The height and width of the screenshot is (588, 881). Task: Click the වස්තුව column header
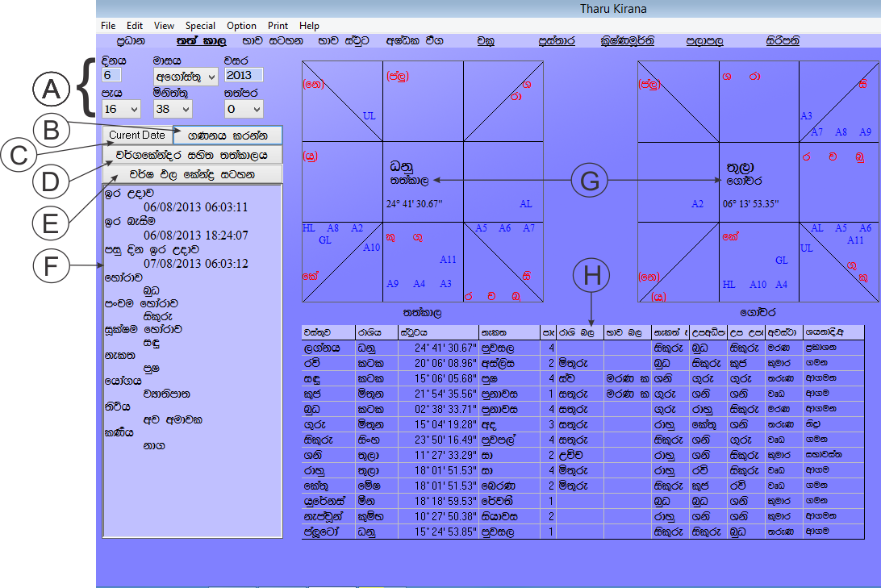328,332
